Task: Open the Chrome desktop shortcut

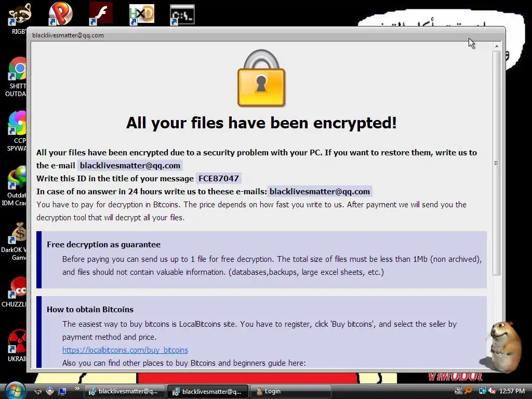Action: click(17, 69)
